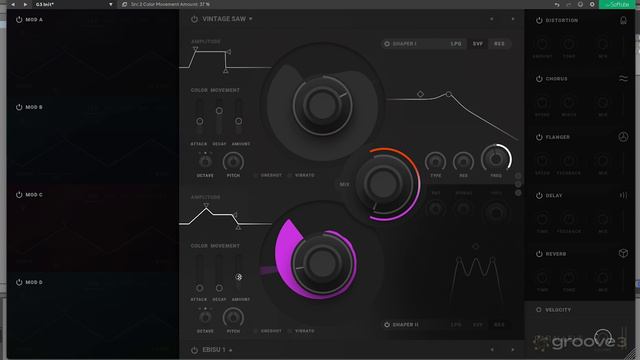Select the RES mode for Shaper I

pos(499,44)
